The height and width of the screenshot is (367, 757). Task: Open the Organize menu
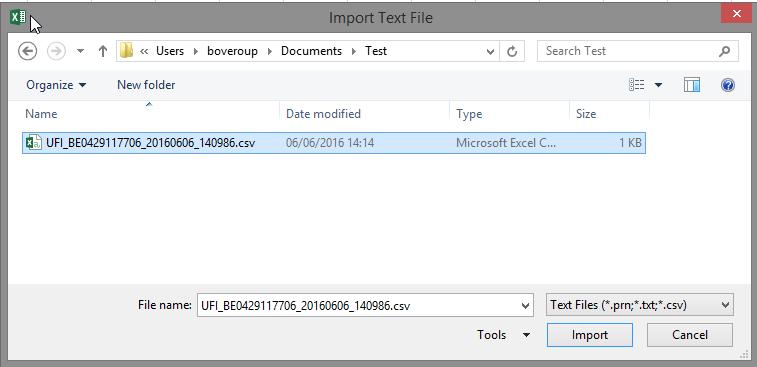click(56, 85)
